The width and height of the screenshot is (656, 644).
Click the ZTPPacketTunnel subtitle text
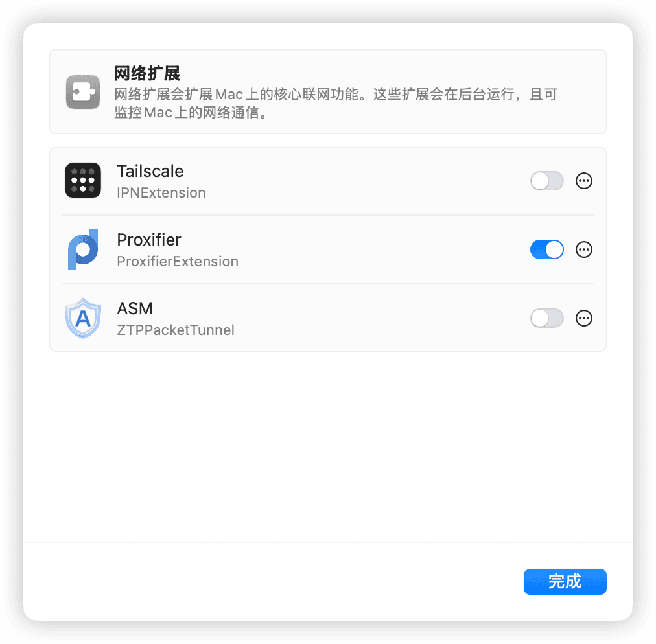pyautogui.click(x=175, y=330)
